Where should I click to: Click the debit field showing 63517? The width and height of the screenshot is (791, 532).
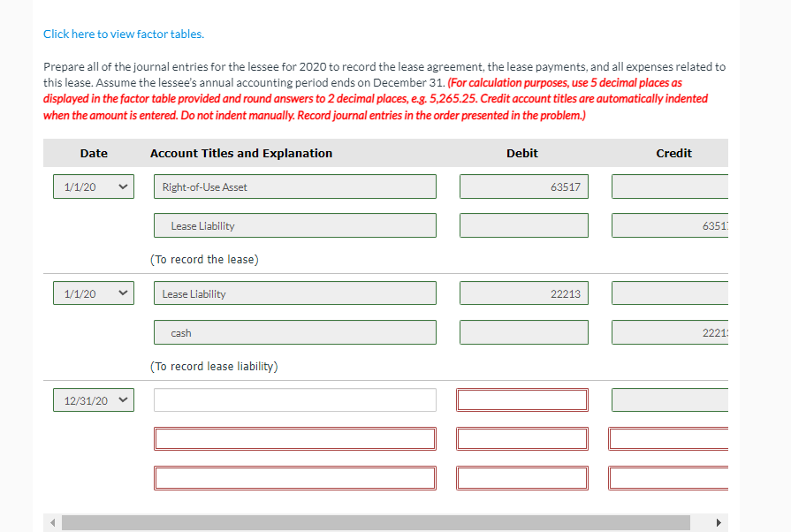tap(523, 186)
